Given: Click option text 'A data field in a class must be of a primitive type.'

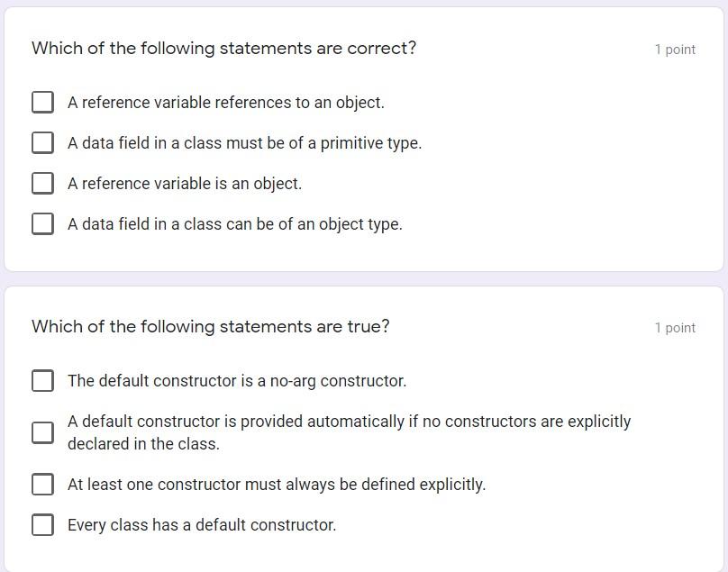Looking at the screenshot, I should [245, 143].
